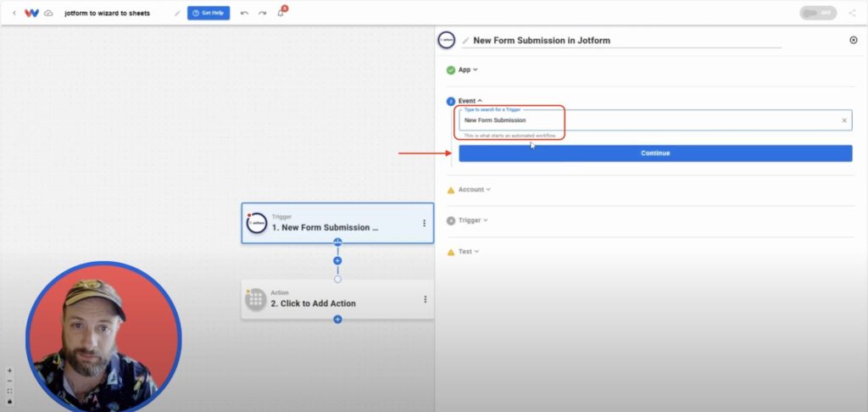Expand the Test section

pyautogui.click(x=468, y=252)
